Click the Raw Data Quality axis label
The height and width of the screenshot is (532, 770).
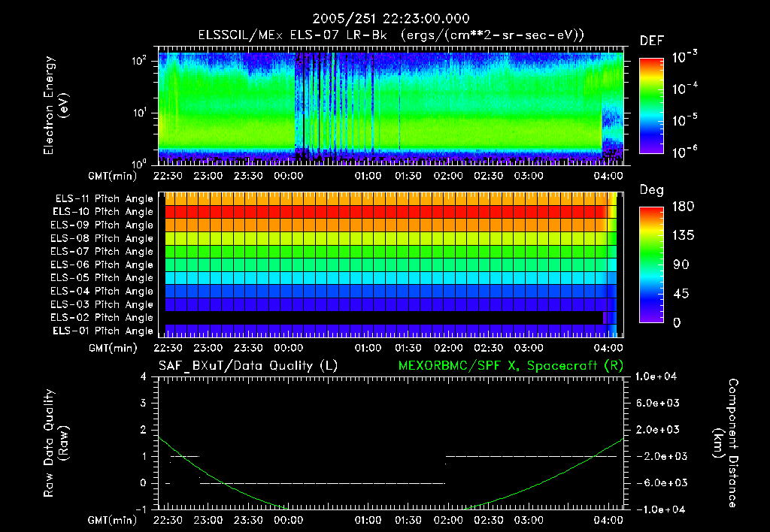click(x=56, y=443)
